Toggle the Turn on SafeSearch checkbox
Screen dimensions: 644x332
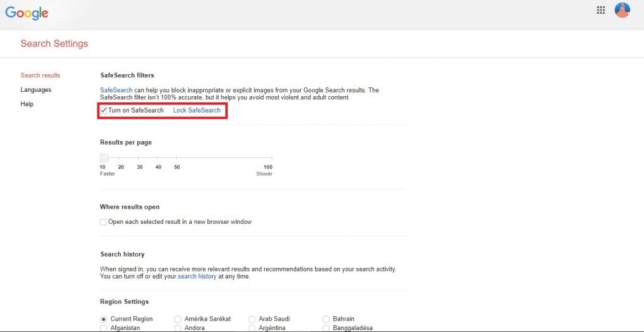[x=104, y=110]
